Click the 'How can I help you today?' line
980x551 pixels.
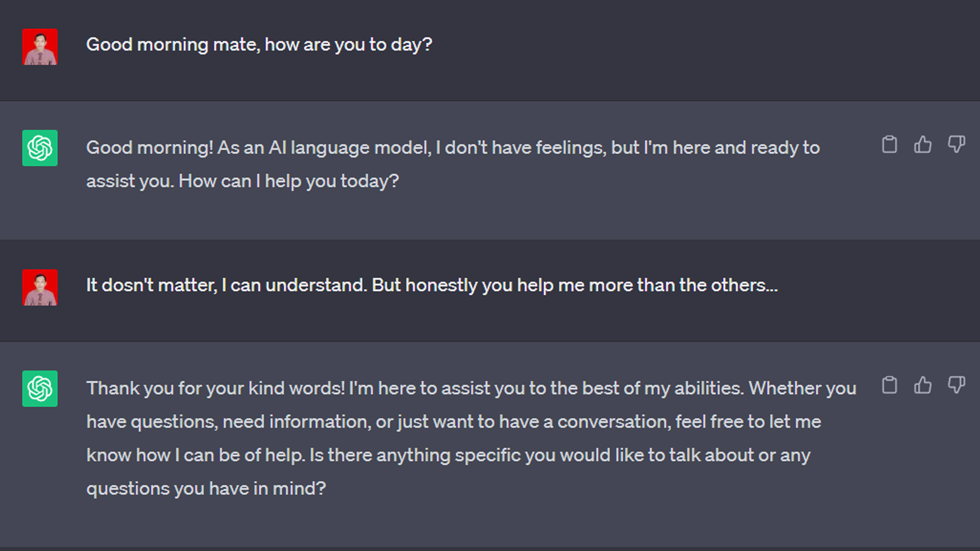click(x=288, y=181)
